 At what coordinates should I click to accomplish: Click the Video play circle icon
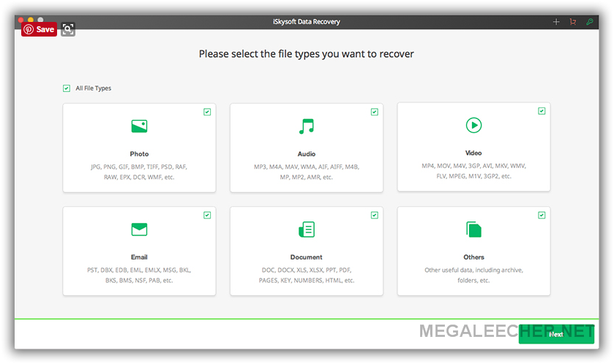473,126
